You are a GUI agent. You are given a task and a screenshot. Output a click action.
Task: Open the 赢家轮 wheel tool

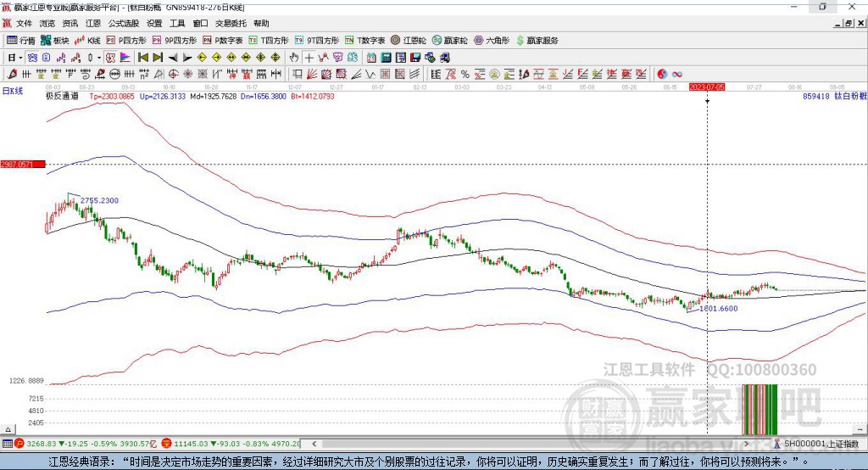pyautogui.click(x=449, y=41)
